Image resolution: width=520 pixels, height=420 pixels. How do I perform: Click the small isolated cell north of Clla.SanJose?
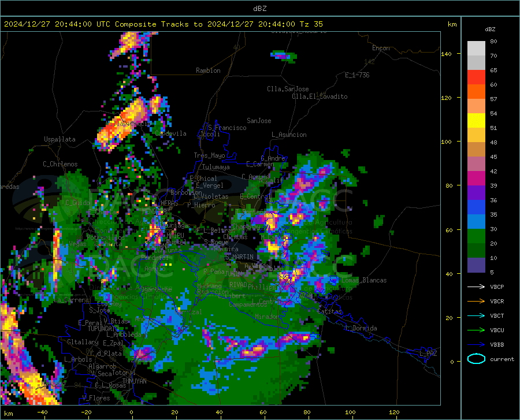pos(284,56)
